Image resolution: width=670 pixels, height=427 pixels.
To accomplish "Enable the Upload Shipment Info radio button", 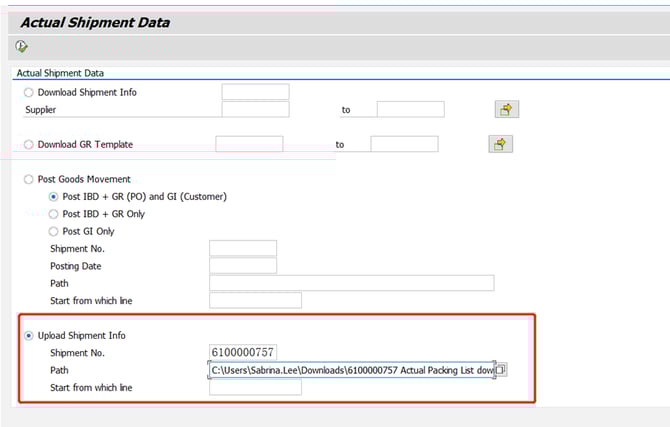I will coord(28,335).
